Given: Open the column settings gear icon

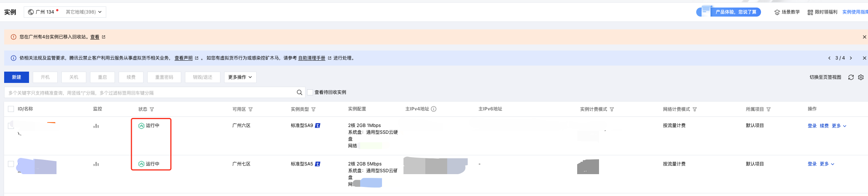Looking at the screenshot, I should coord(861,77).
